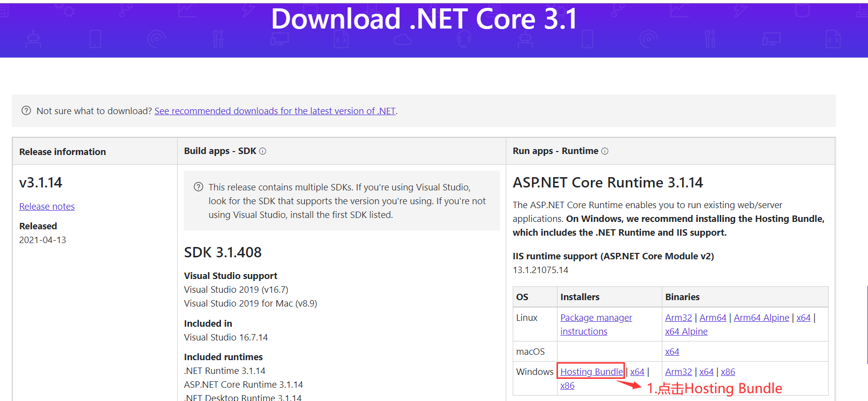Click the 'ASP.NET Core Runtime 3.1.14' heading

(x=608, y=183)
